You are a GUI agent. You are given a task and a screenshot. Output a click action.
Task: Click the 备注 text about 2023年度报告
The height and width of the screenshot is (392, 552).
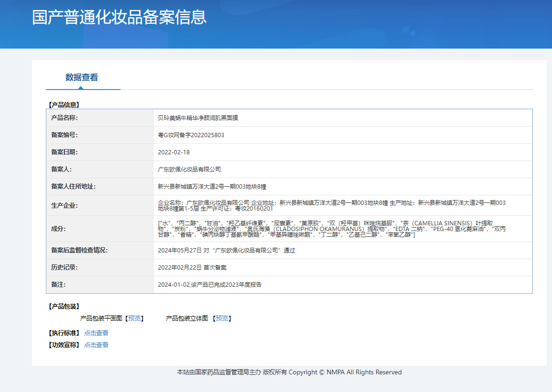(209, 284)
